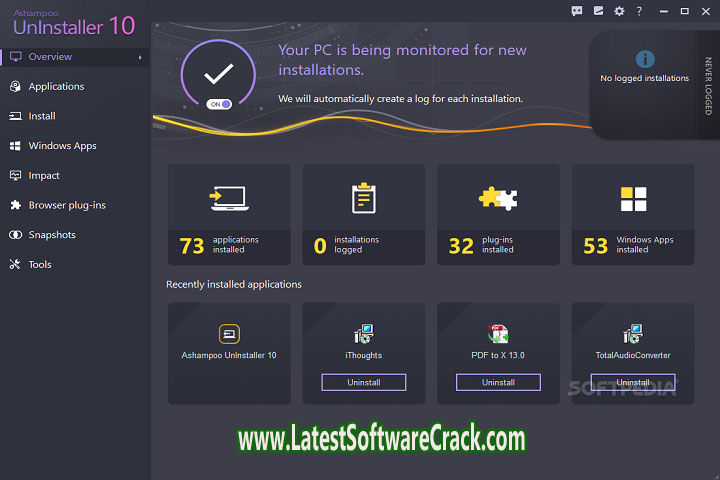Screen dimensions: 720x480
Task: Click the news notes icon in title bar
Action: pyautogui.click(x=598, y=11)
